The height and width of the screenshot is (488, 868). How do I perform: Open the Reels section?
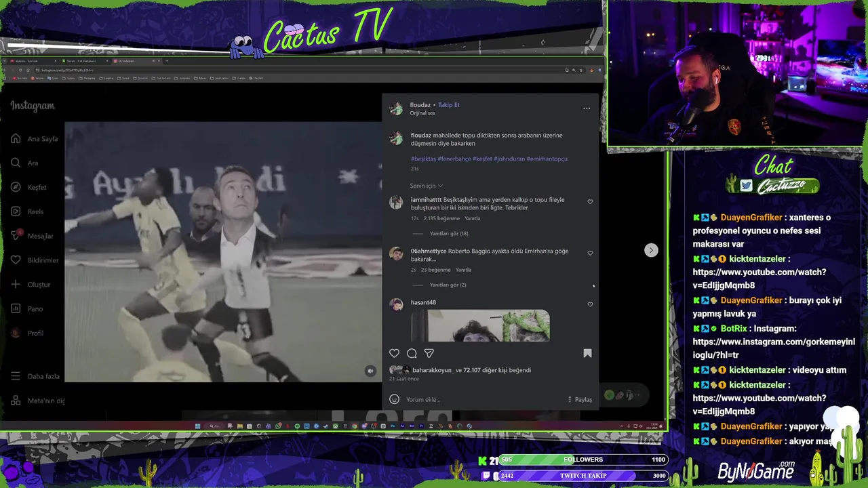click(x=27, y=211)
